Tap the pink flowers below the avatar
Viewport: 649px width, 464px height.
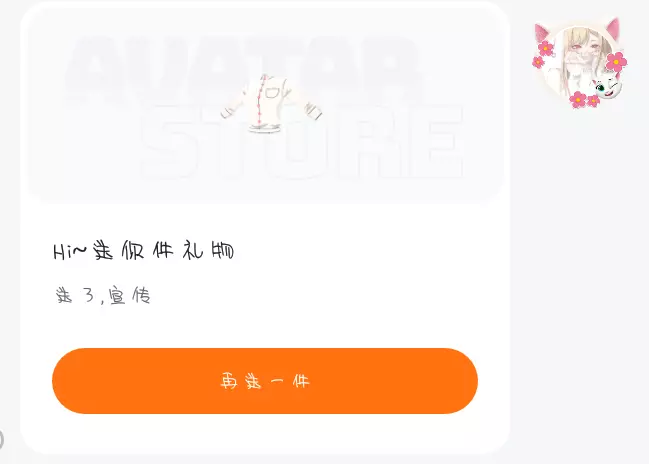tap(584, 100)
